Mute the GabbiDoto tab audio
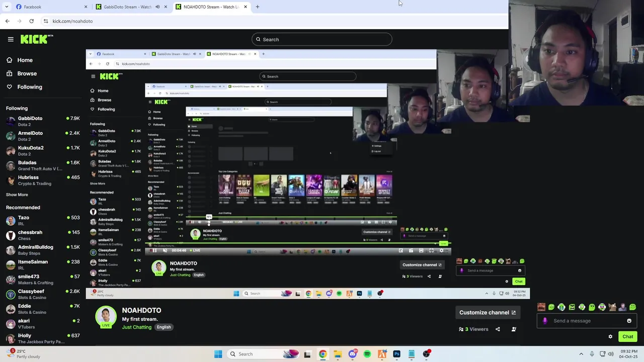This screenshot has width=644, height=362. (157, 7)
